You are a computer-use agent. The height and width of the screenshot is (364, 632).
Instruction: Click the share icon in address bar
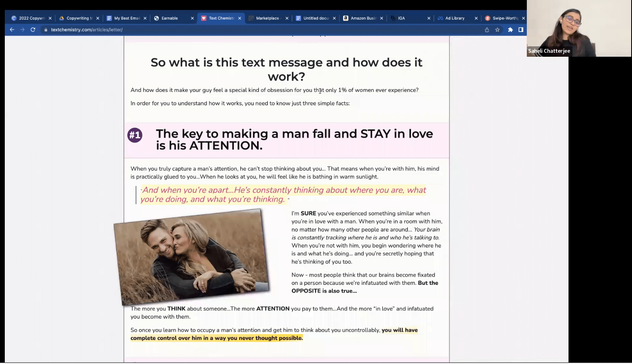[487, 30]
